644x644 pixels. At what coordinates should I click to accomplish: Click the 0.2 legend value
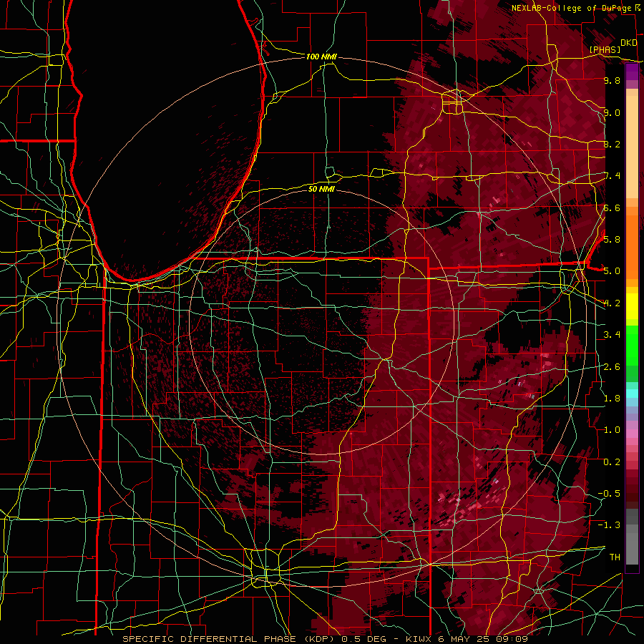coord(612,462)
